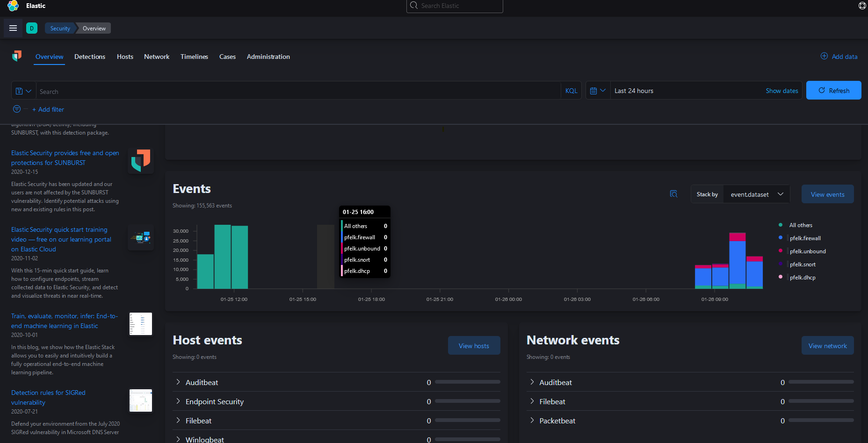
Task: Expand the Host events Auditbeat row
Action: [x=178, y=382]
